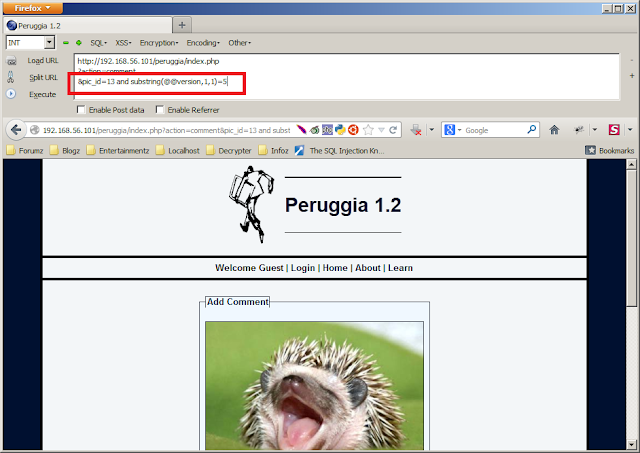The height and width of the screenshot is (453, 640).
Task: Click the green minus decrement icon
Action: (x=66, y=42)
